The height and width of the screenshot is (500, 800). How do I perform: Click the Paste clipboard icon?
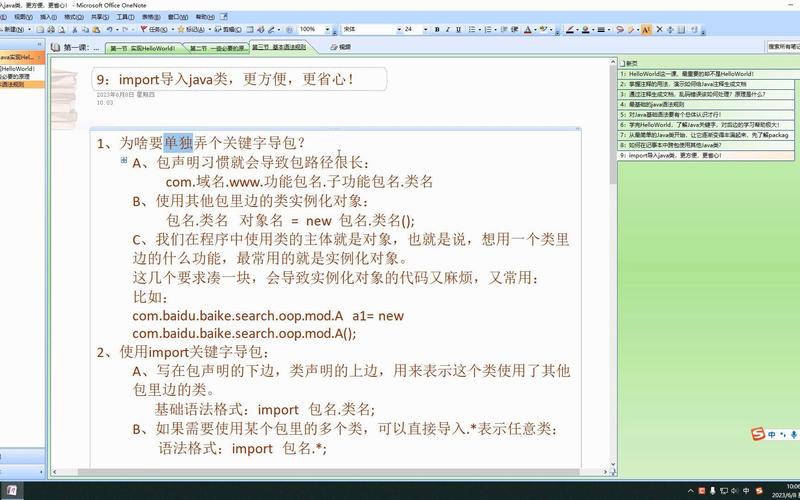click(96, 29)
